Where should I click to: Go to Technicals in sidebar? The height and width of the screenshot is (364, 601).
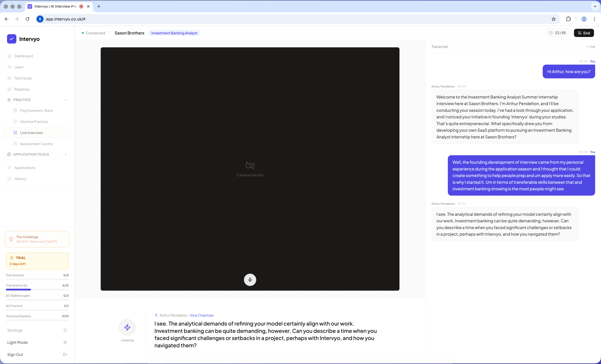click(x=37, y=78)
